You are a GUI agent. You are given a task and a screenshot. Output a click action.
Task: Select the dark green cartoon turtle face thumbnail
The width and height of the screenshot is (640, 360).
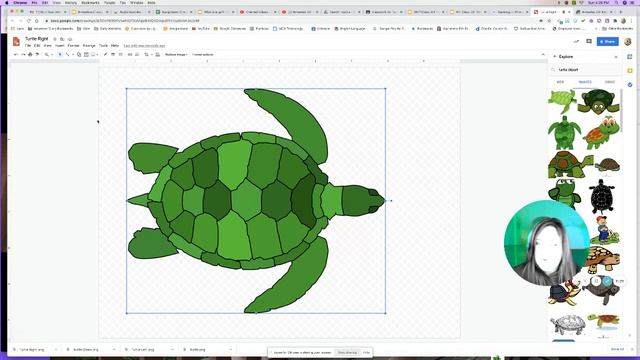pos(598,101)
